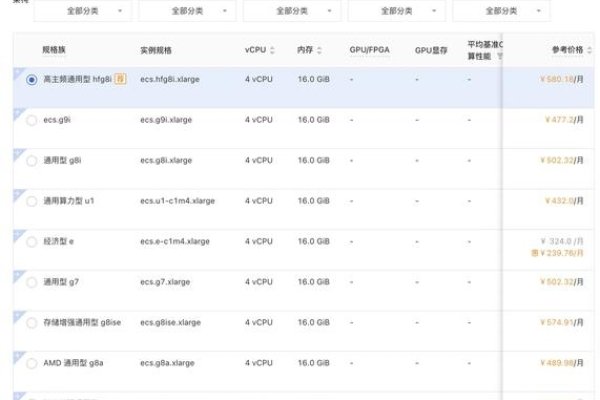Click the discount badge beside ¥239.76 price

pos(535,253)
